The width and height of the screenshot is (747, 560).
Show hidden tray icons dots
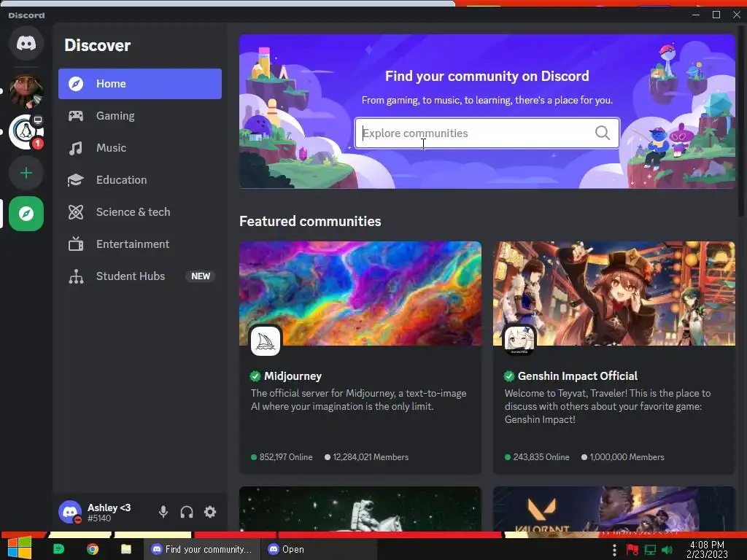614,550
